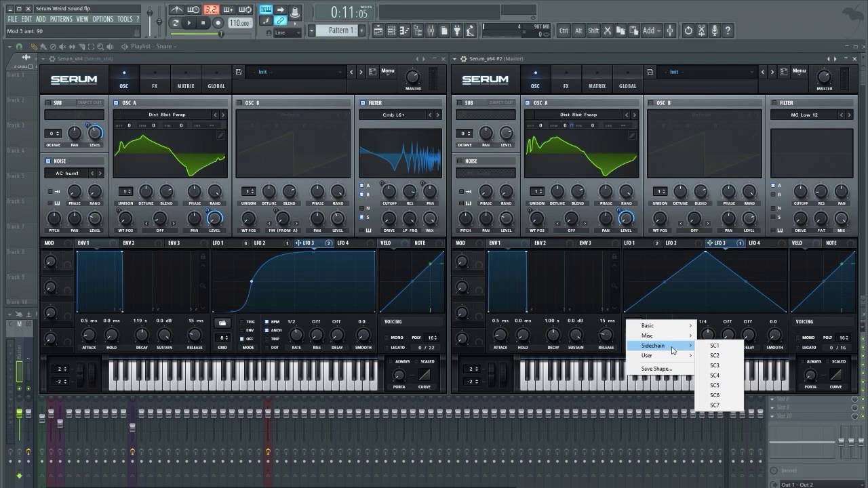The image size is (868, 488).
Task: Toggle the 3.2 countdown before recording
Action: 212,9
